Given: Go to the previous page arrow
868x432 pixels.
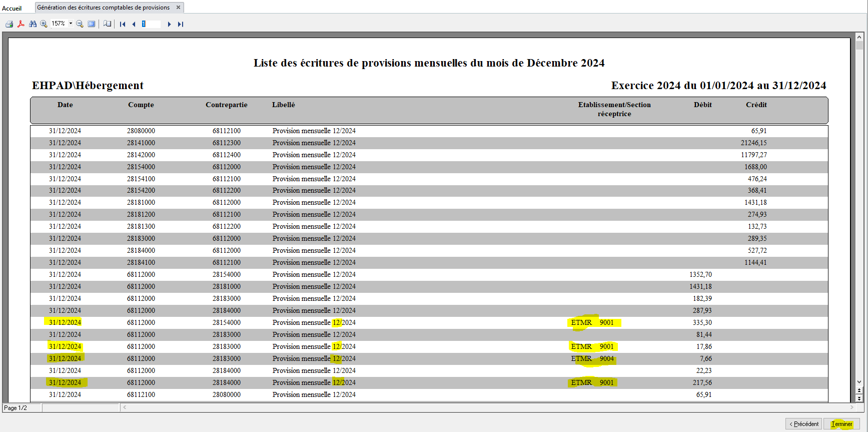Looking at the screenshot, I should click(134, 24).
